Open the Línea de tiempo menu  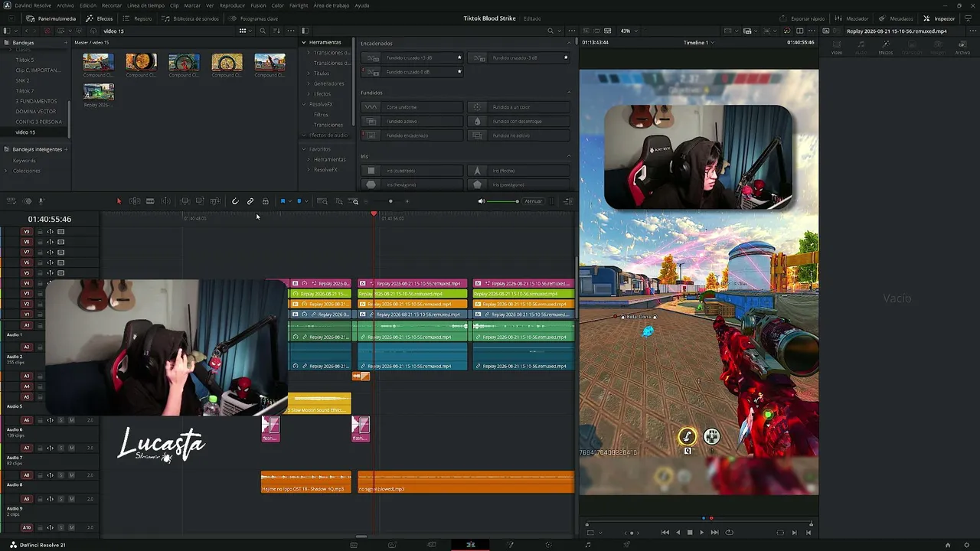coord(145,5)
